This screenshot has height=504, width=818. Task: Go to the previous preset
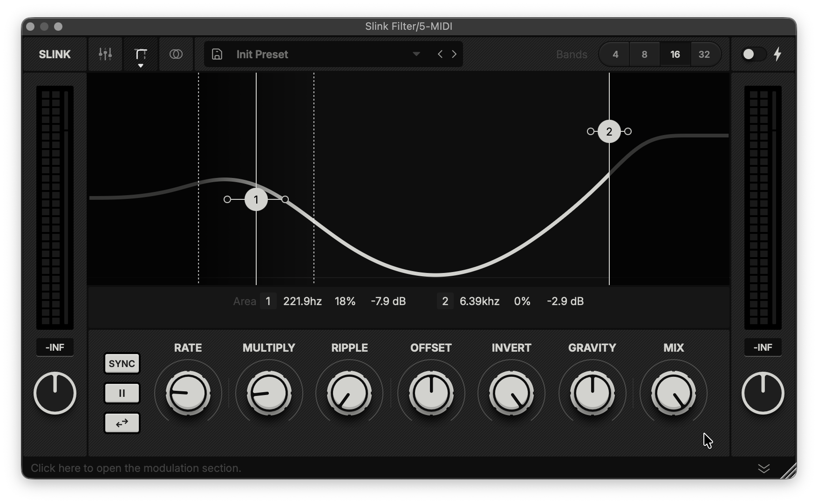(x=440, y=54)
